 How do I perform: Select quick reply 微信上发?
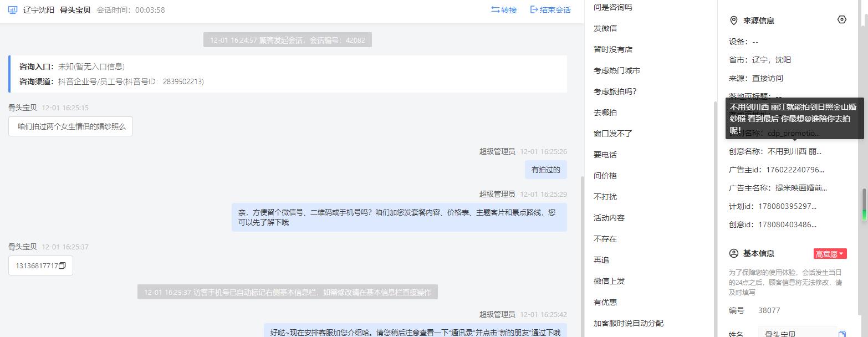click(x=609, y=281)
